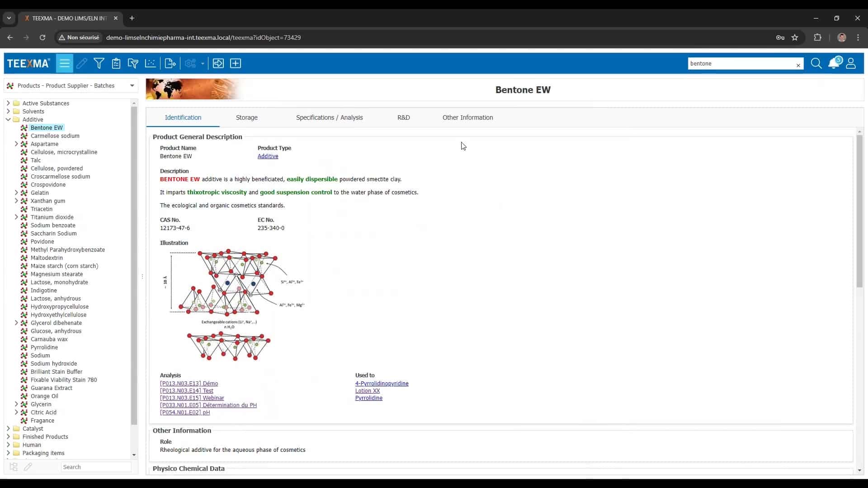
Task: Open Products - Product Supplier - Batches dropdown
Action: 71,85
